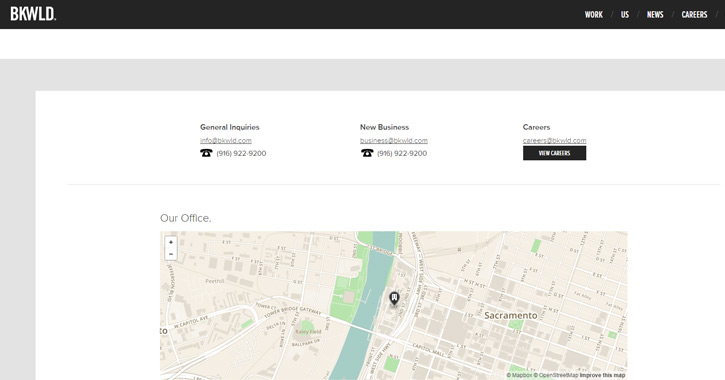Zoom in on the map
725x380 pixels.
[x=171, y=242]
